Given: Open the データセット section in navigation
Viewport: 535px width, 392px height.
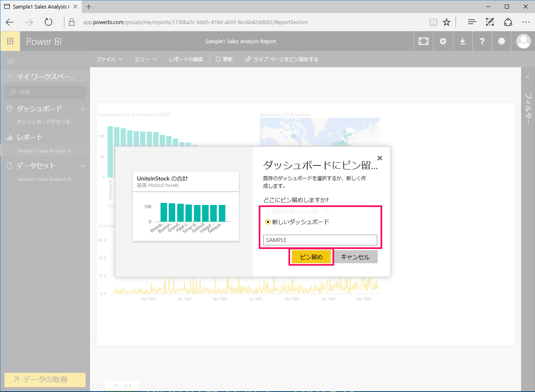Looking at the screenshot, I should click(x=36, y=166).
